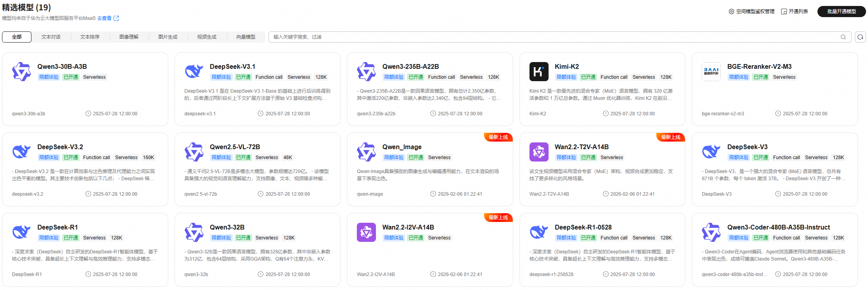
Task: Click the Qwen3-30B-A3B model logo
Action: [21, 72]
